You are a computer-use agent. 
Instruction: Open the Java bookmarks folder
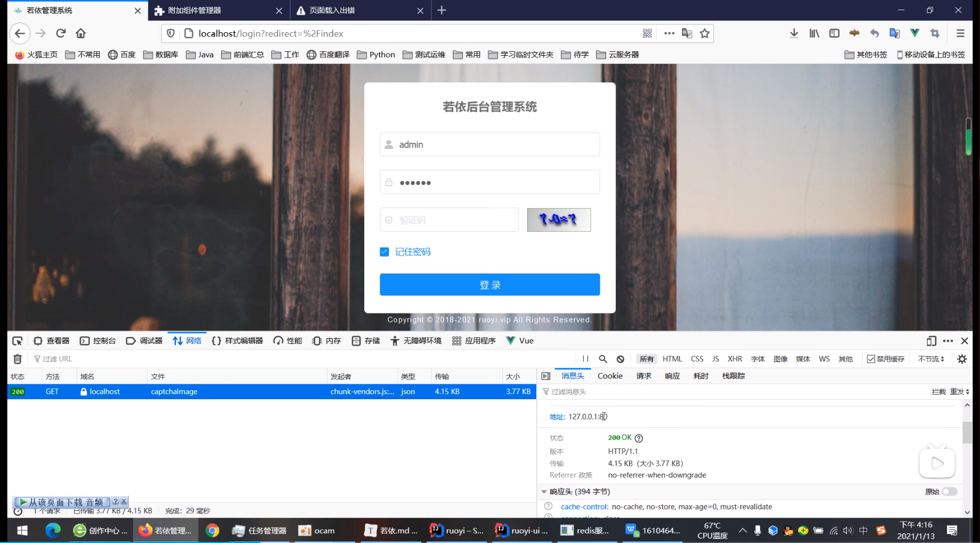click(200, 55)
